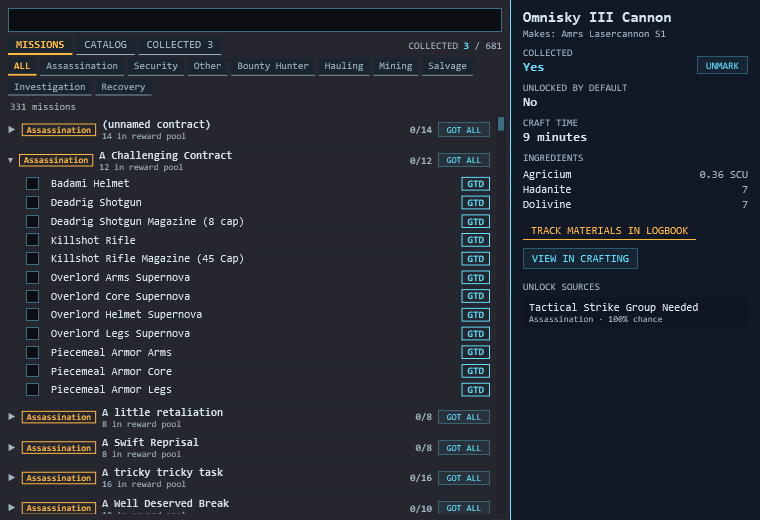The image size is (760, 520).
Task: Open the CATALOG tab
Action: pyautogui.click(x=105, y=45)
